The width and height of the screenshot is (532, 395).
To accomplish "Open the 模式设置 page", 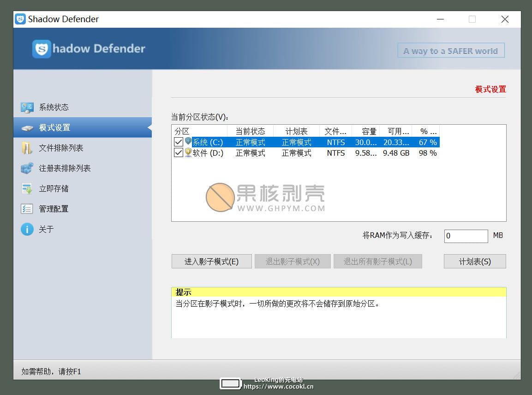I will (x=83, y=128).
